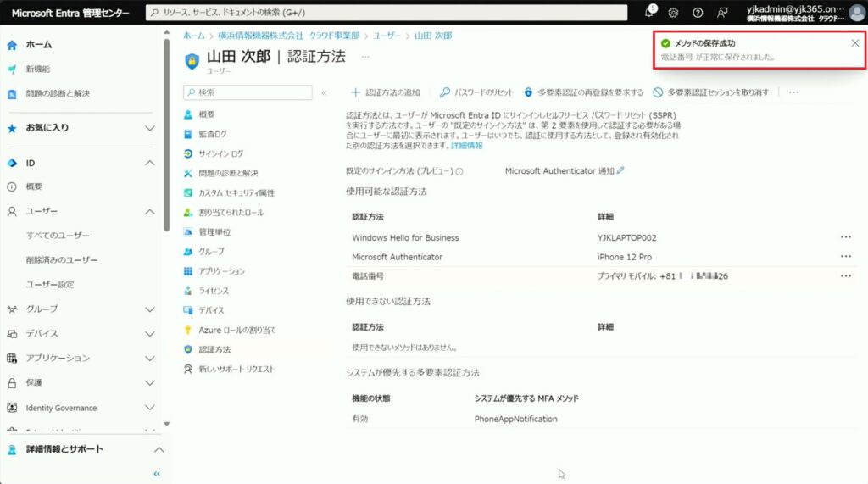Open アプリケーション in user menu
Screen dimensions: 868x484
click(x=221, y=271)
